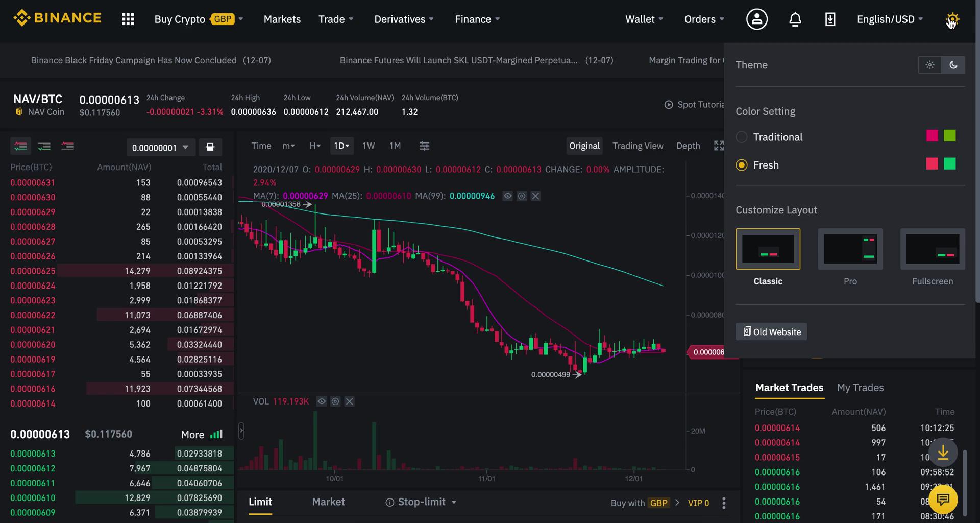
Task: Show both buy and sell order book view
Action: click(20, 146)
